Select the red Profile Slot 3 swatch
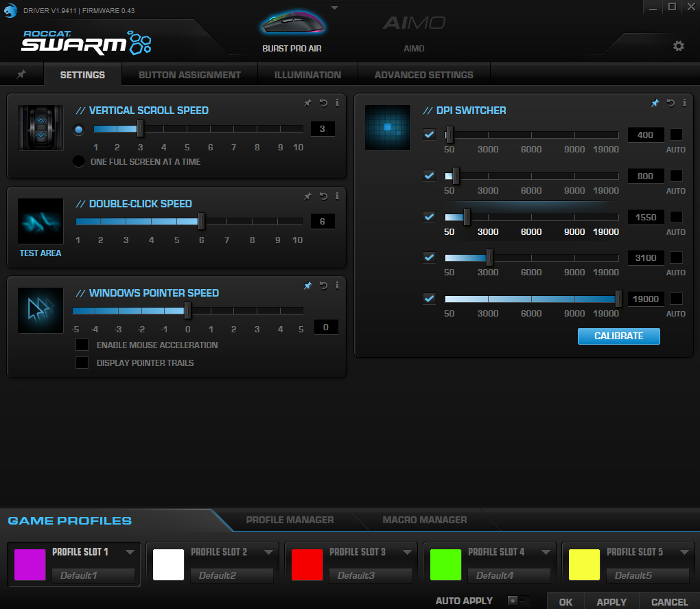Viewport: 700px width, 609px height. pyautogui.click(x=307, y=564)
